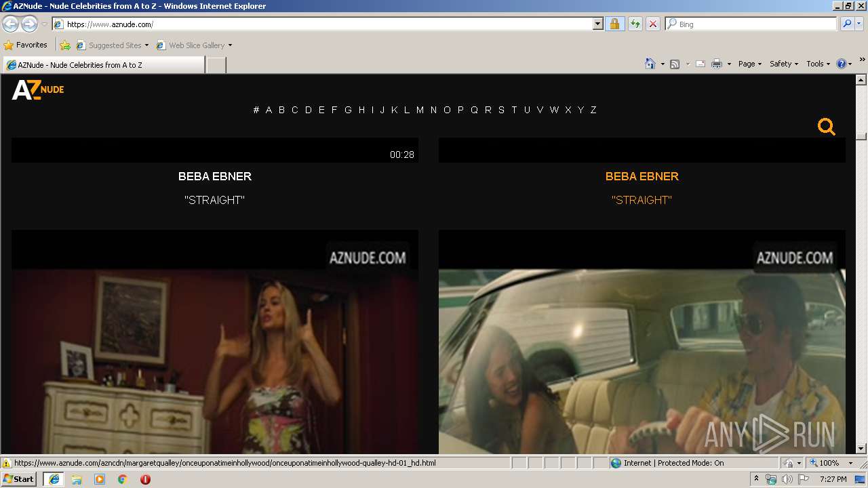Click the # index link

(x=256, y=110)
